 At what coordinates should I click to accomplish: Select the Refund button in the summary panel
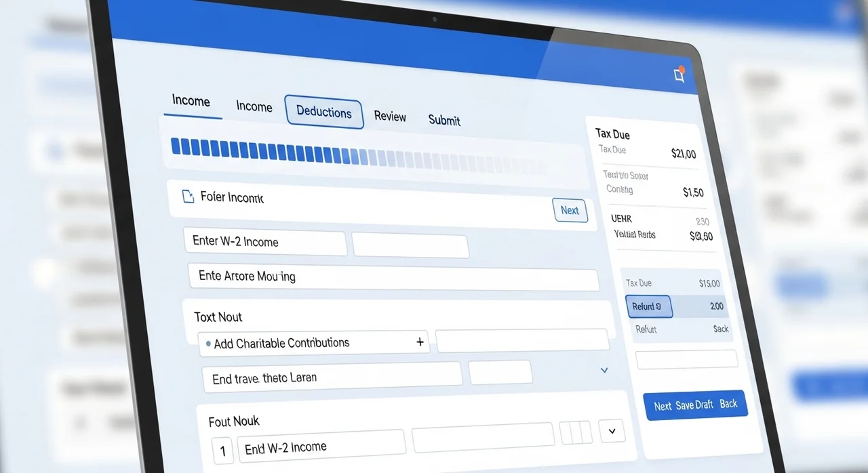[x=648, y=306]
